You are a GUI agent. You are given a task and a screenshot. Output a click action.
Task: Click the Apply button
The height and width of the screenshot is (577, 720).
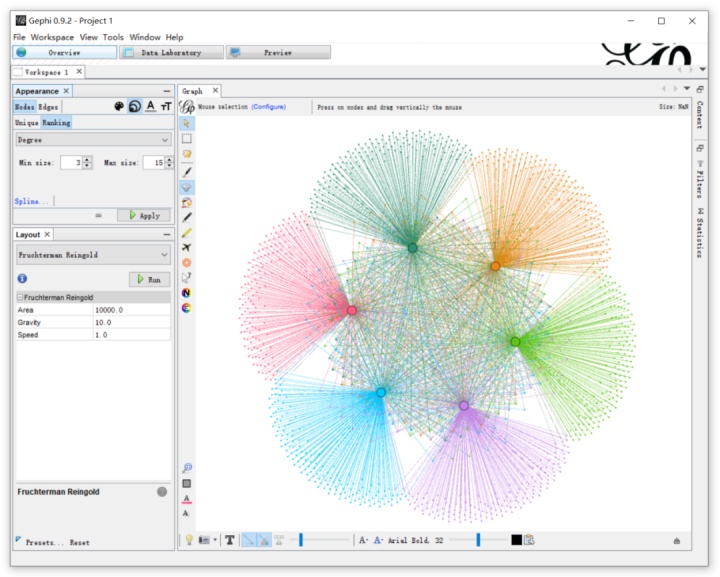[144, 215]
